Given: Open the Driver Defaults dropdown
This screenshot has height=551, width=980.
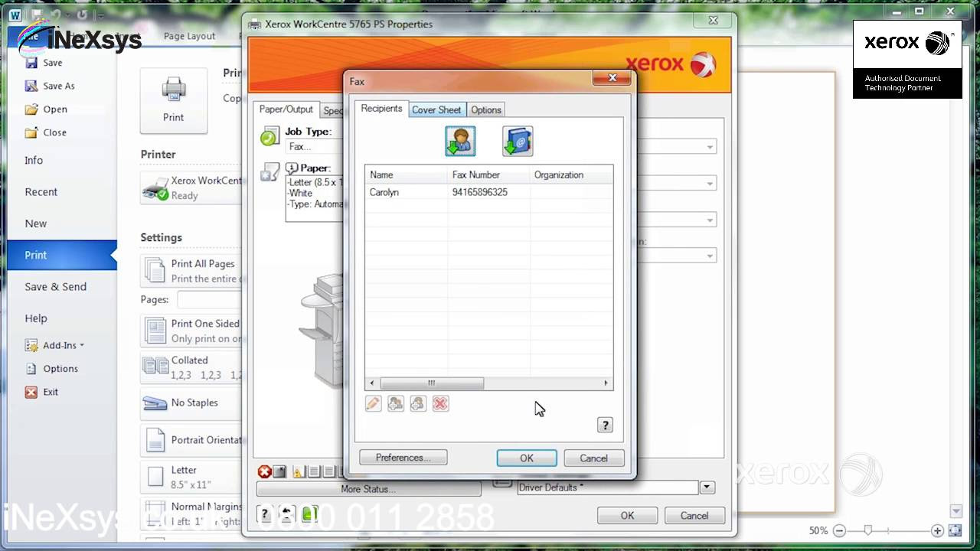Looking at the screenshot, I should pos(706,487).
